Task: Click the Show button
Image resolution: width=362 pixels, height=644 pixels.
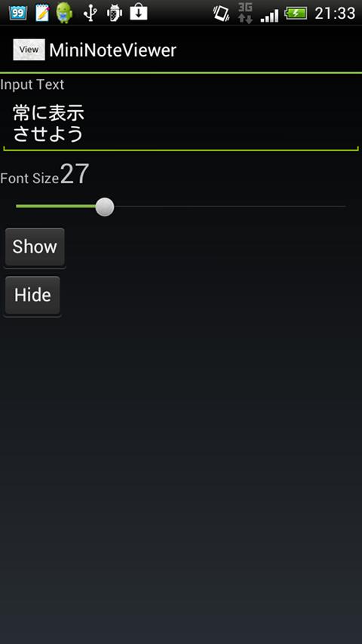Action: (x=35, y=247)
